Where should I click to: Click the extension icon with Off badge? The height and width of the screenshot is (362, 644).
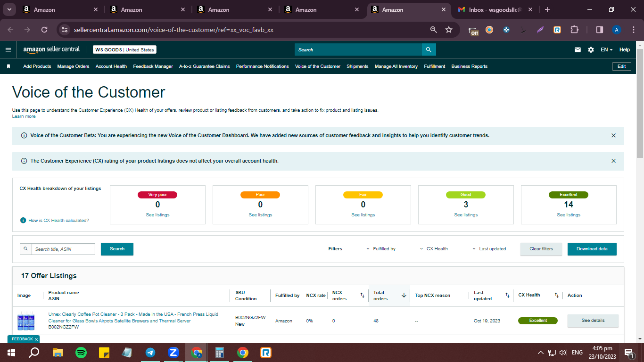[474, 31]
